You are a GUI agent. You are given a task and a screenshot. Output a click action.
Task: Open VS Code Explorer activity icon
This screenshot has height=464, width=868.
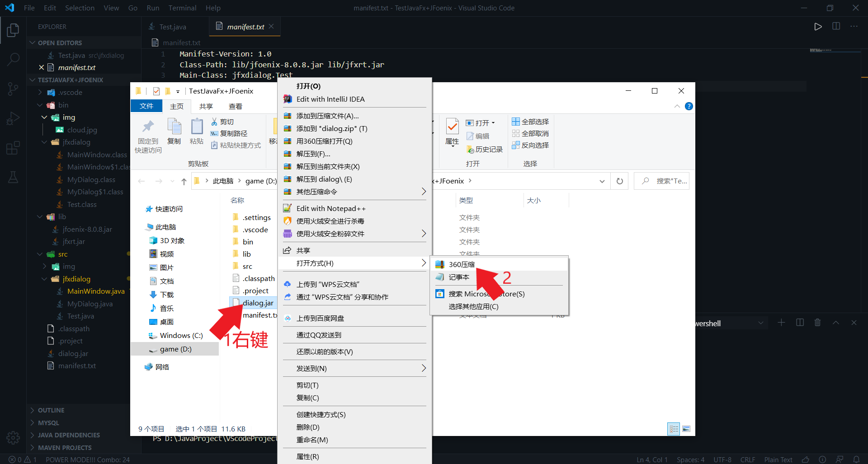pyautogui.click(x=13, y=31)
